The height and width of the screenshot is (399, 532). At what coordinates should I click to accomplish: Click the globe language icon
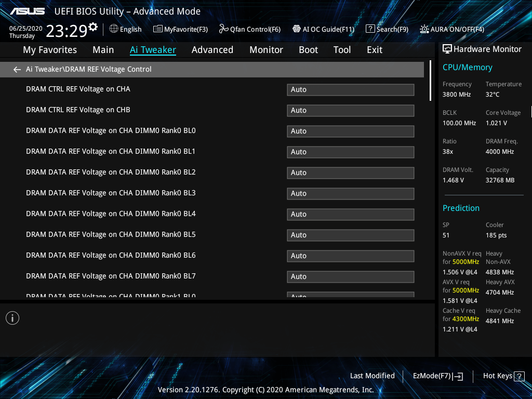(x=114, y=29)
